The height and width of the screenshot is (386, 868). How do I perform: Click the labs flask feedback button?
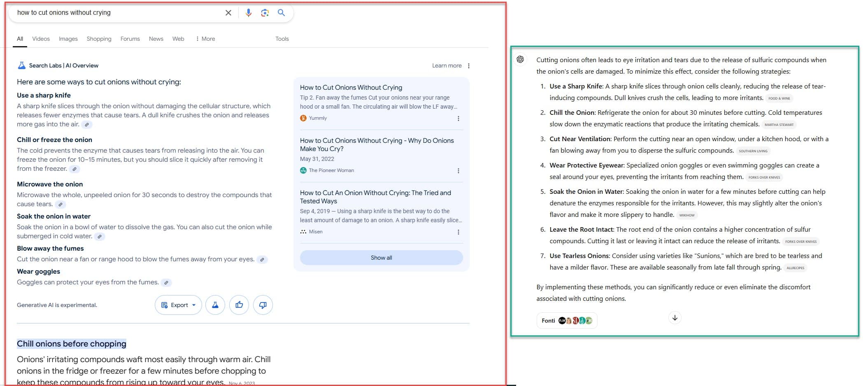click(x=215, y=305)
